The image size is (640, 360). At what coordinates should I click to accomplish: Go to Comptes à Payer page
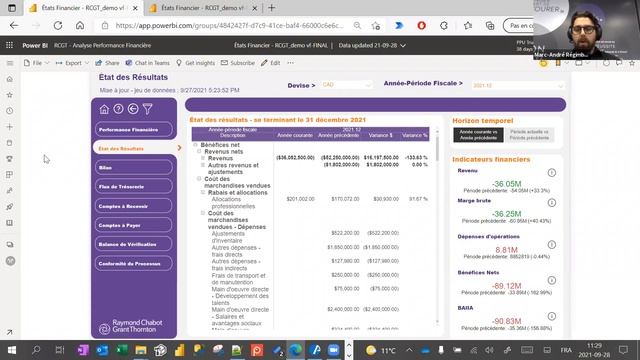point(134,225)
